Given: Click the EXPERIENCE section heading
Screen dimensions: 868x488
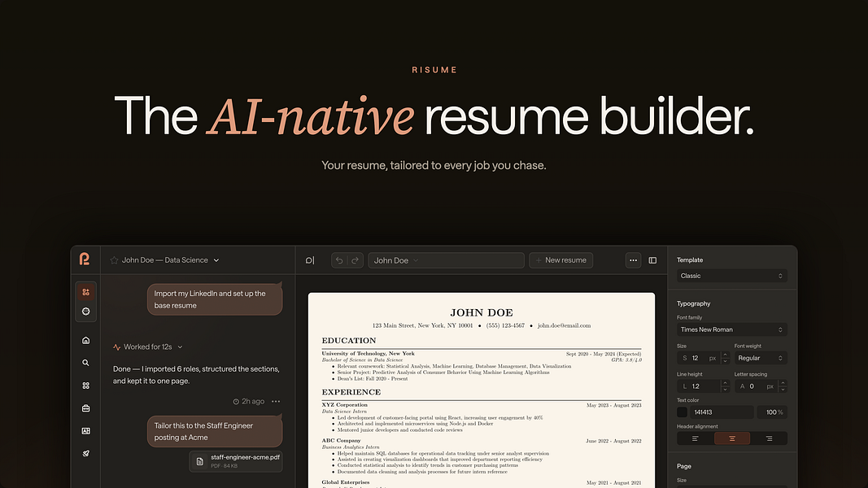Looking at the screenshot, I should 351,392.
